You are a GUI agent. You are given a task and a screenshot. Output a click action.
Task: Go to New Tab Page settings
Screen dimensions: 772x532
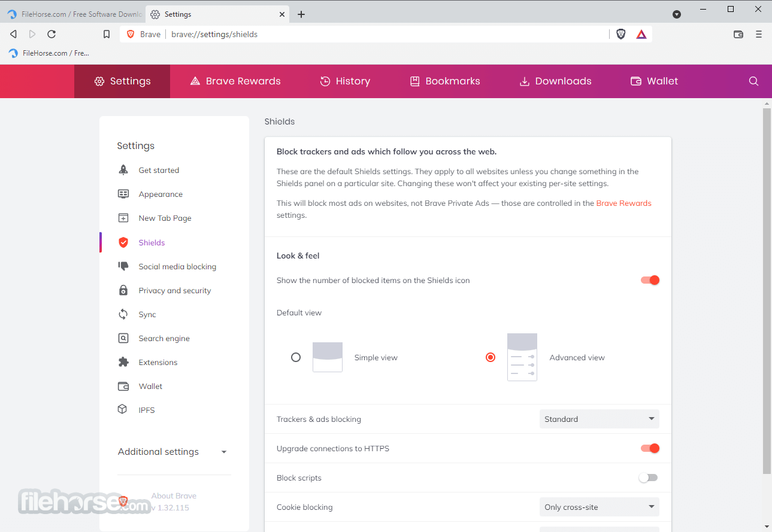[165, 218]
